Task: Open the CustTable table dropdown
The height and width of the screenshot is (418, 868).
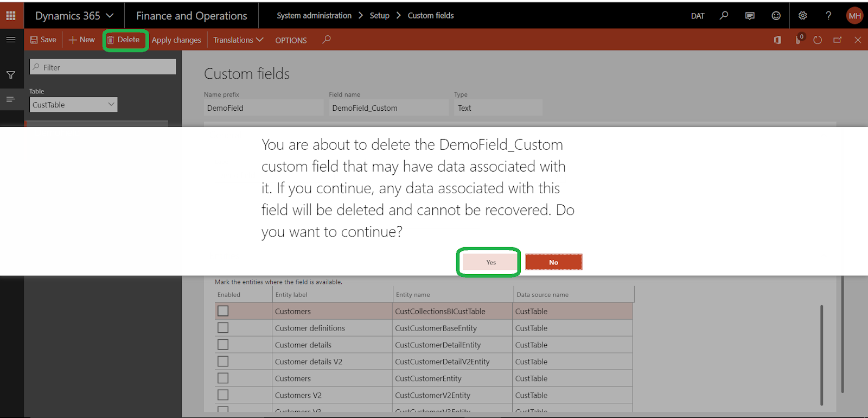Action: [73, 105]
